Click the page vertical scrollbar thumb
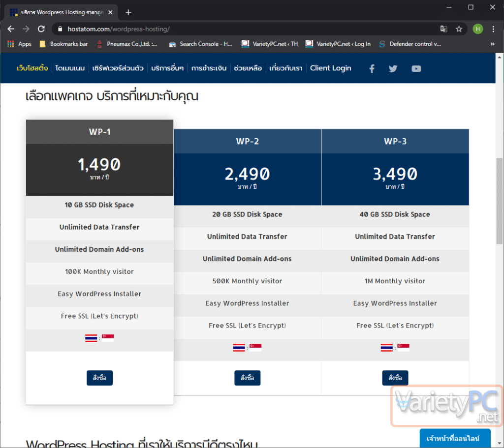 click(x=499, y=201)
